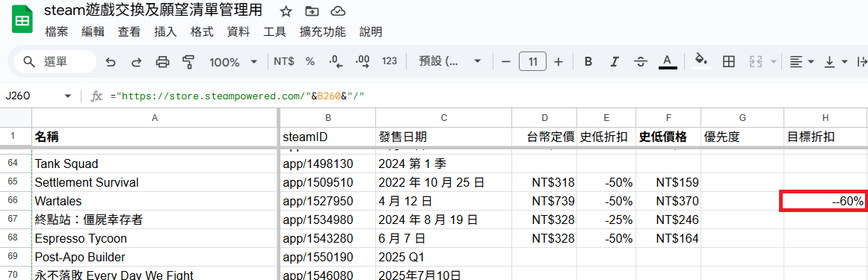
Task: Increase font size with plus button
Action: coord(558,61)
